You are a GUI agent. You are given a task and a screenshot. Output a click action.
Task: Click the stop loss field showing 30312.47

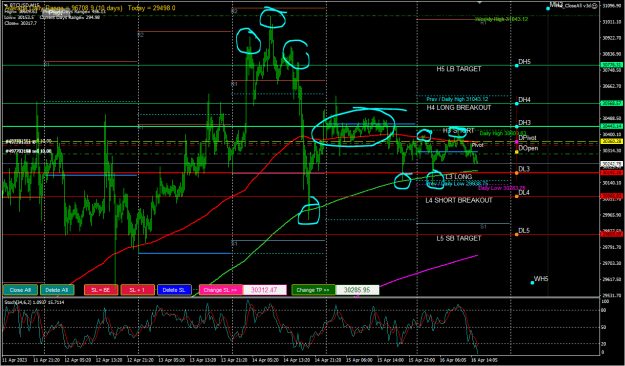265,290
